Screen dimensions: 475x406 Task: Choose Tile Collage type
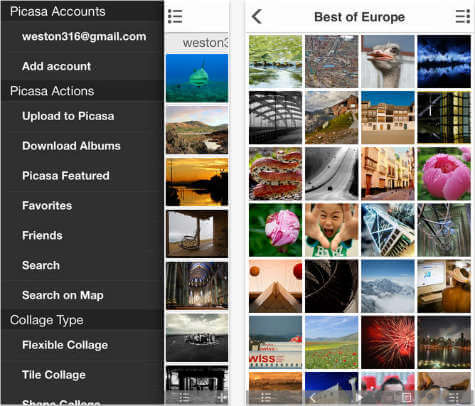tap(54, 375)
